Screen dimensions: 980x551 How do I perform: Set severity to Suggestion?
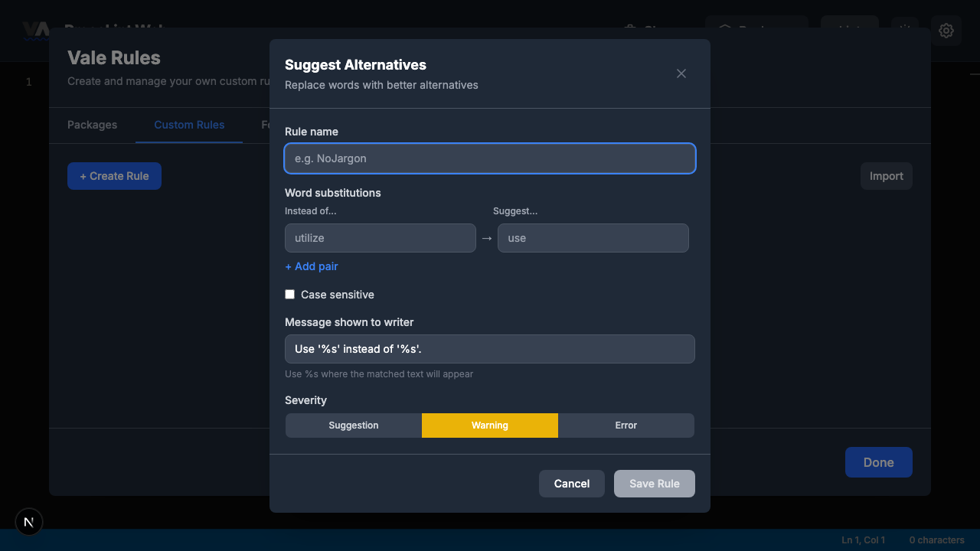353,425
